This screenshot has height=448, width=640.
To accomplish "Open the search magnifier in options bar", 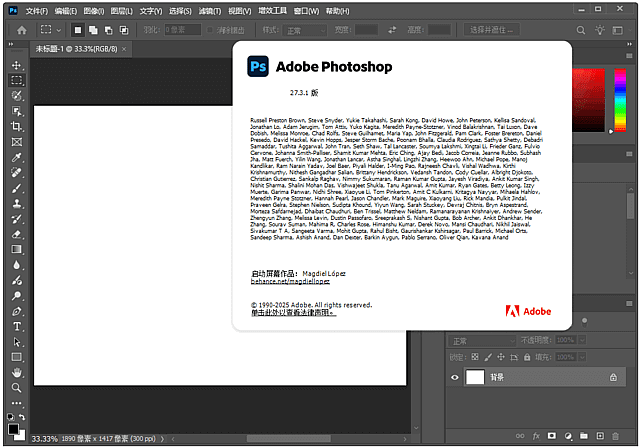I will [x=580, y=30].
